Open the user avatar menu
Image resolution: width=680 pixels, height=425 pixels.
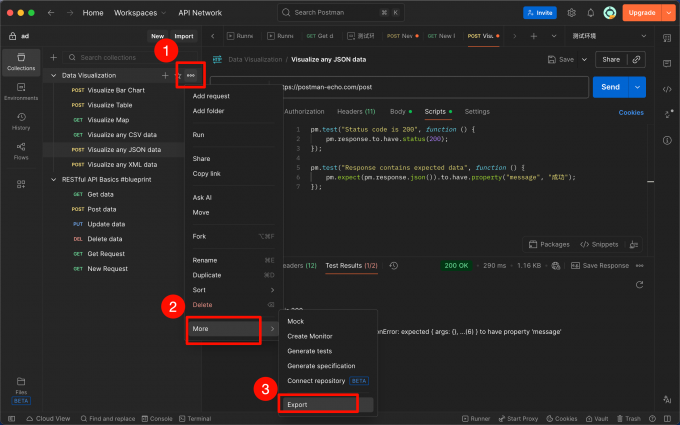pyautogui.click(x=610, y=13)
